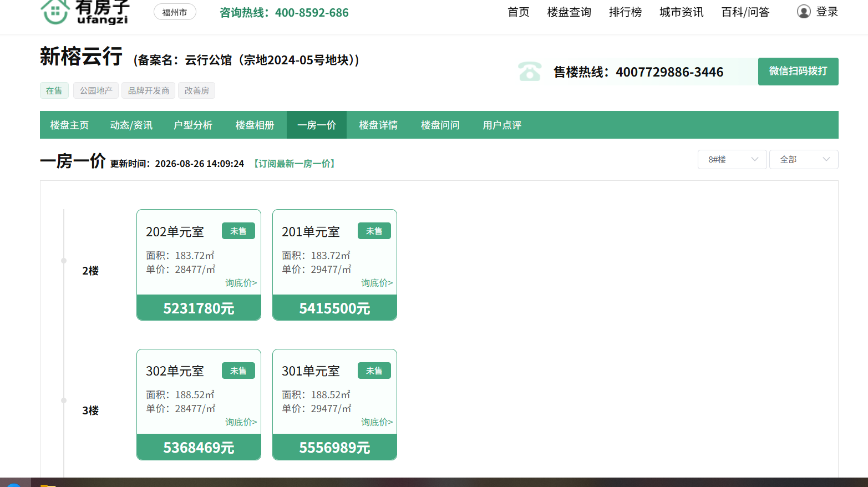Click the ufangzi house logo
The width and height of the screenshot is (868, 487).
tap(84, 11)
